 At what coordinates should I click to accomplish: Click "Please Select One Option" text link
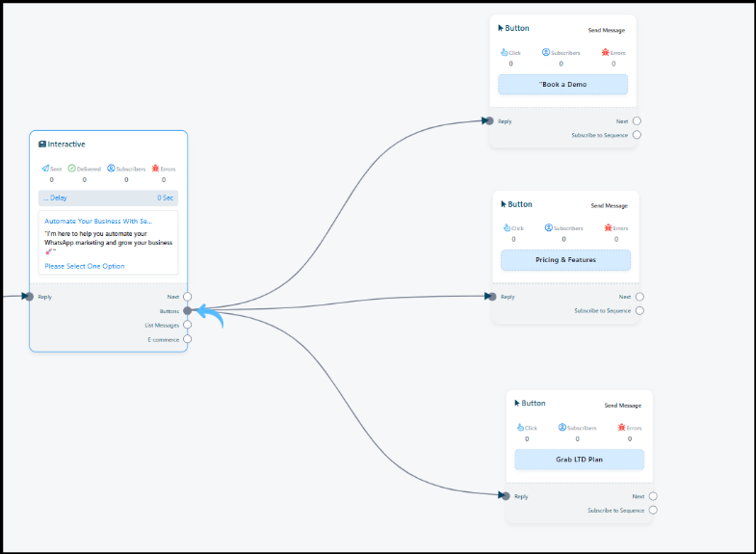click(84, 266)
